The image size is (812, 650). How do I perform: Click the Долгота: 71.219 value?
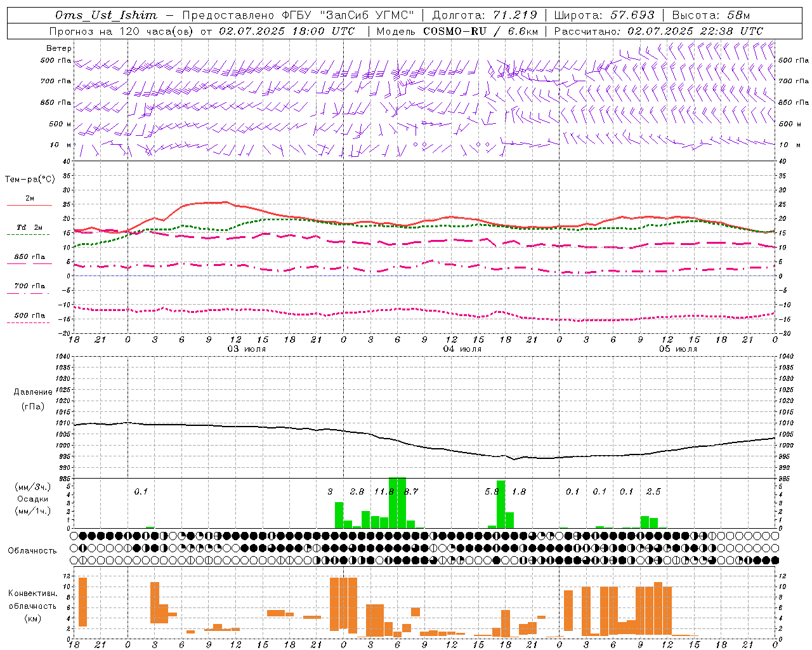tap(485, 15)
